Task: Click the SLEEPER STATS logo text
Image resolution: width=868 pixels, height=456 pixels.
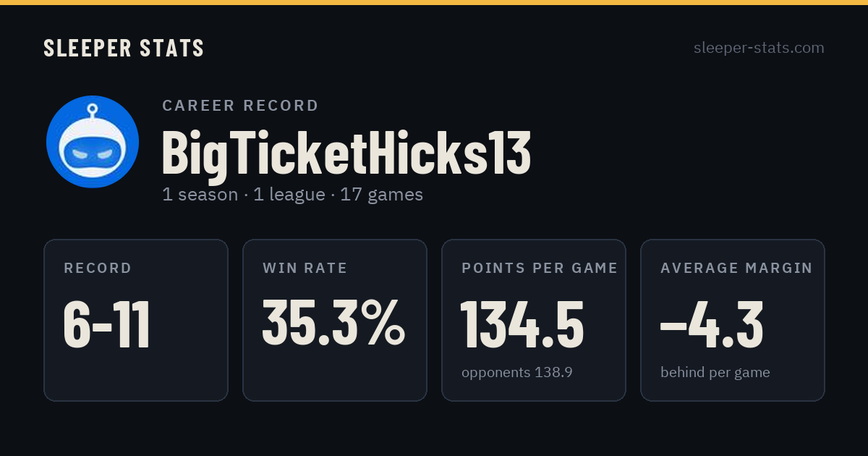Action: click(x=124, y=48)
